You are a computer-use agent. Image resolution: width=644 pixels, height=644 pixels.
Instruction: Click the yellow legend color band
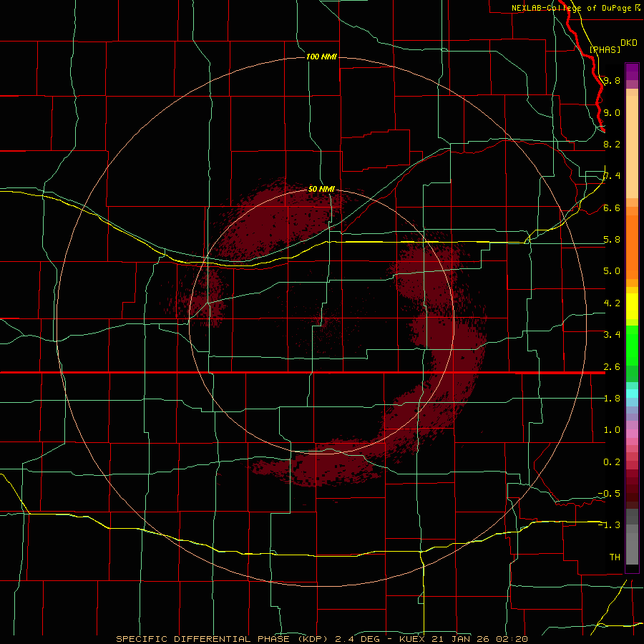[x=632, y=306]
